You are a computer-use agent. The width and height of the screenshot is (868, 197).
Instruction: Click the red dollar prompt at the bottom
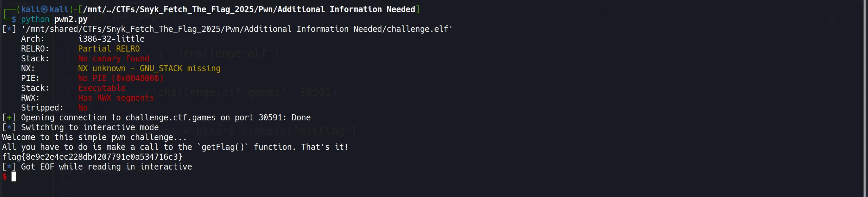[x=4, y=177]
